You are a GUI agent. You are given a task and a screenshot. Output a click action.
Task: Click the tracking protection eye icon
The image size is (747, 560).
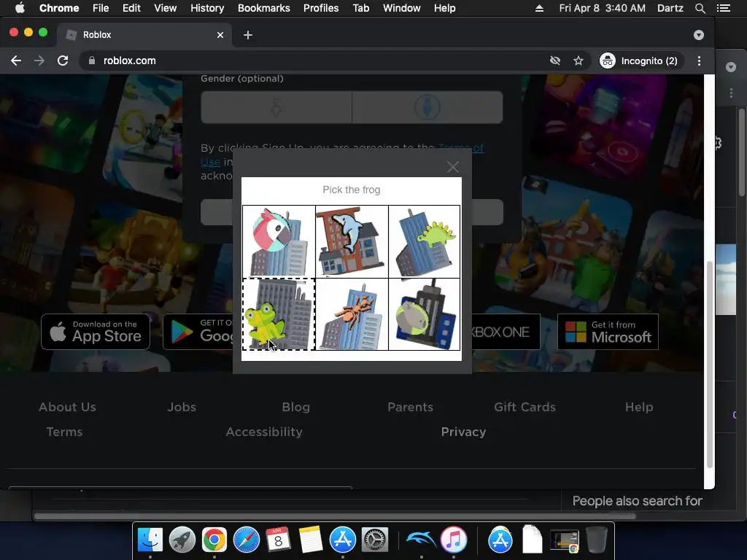[x=554, y=61]
